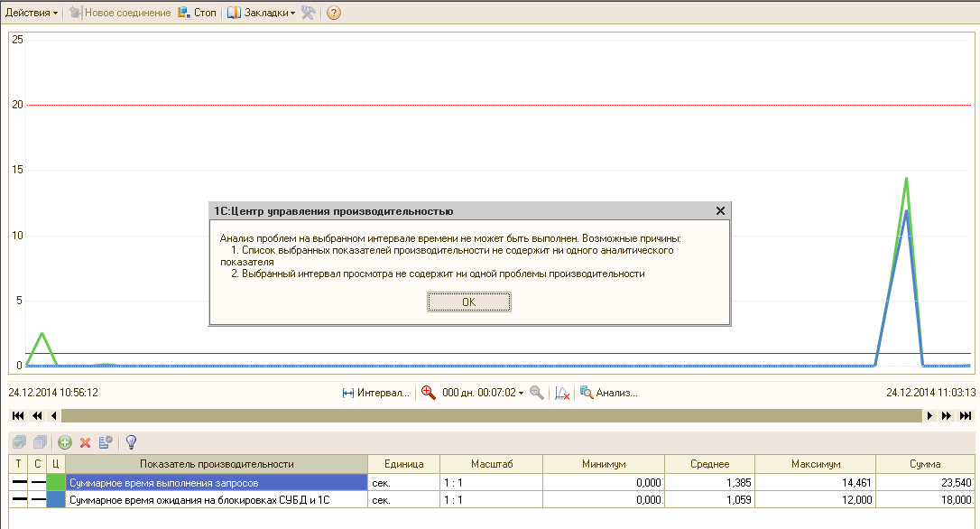Jump to the end of the timeline
The image size is (980, 529).
point(966,416)
